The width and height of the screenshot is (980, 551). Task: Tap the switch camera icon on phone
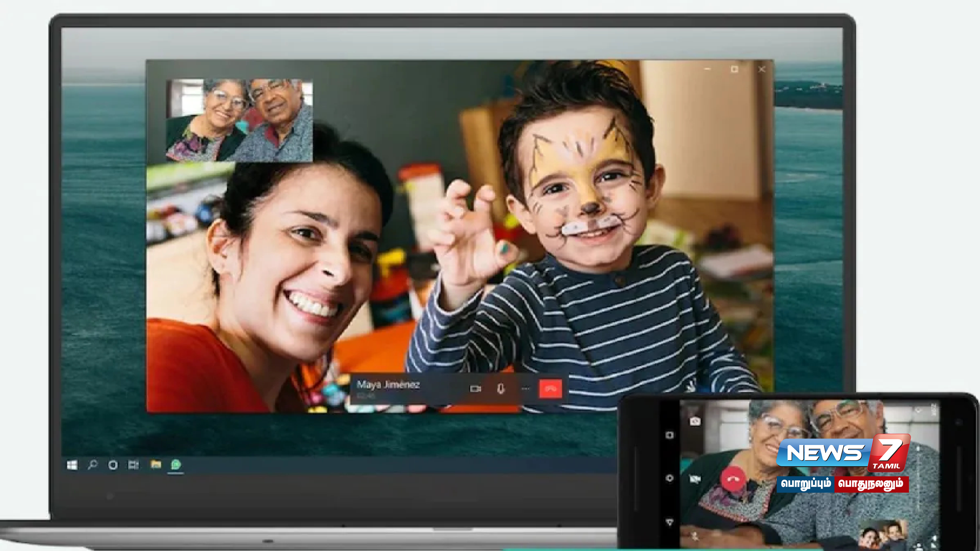point(695,421)
